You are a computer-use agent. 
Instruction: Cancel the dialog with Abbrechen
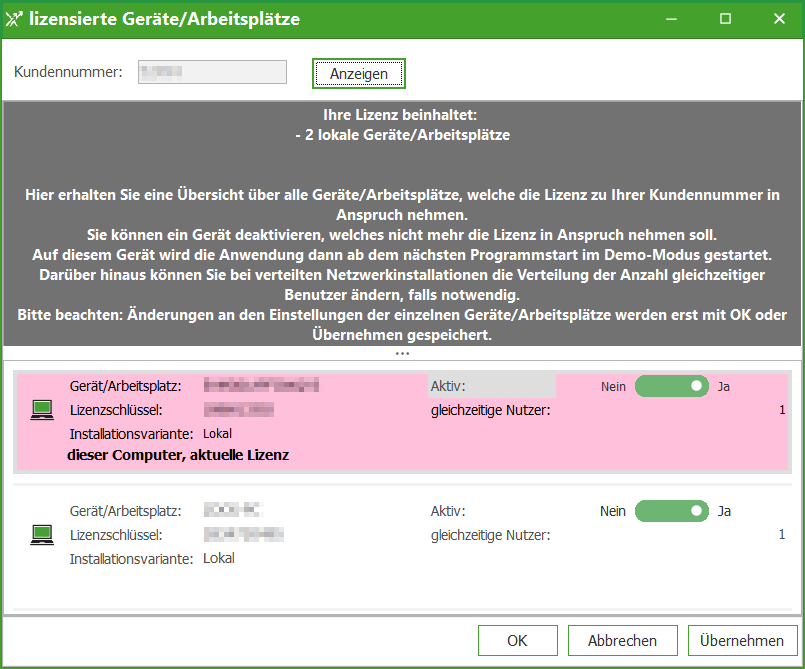pyautogui.click(x=622, y=641)
